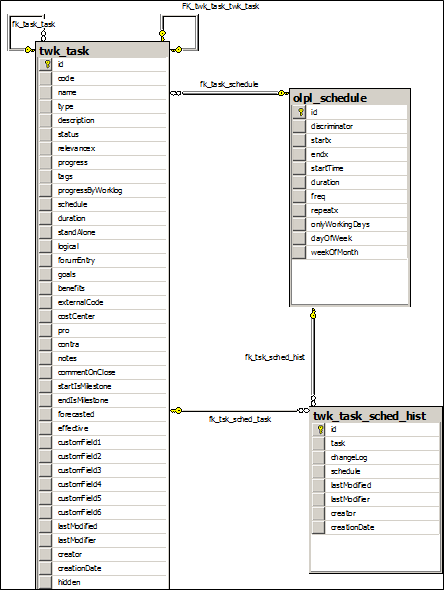Screen dimensions: 444x590
Task: Select the startIsMilestone column
Action: pyautogui.click(x=103, y=386)
